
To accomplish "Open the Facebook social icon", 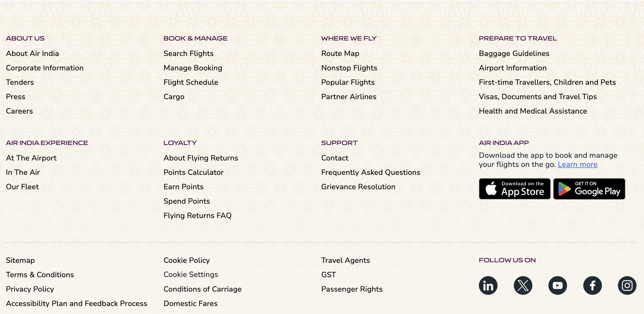I will coord(592,285).
